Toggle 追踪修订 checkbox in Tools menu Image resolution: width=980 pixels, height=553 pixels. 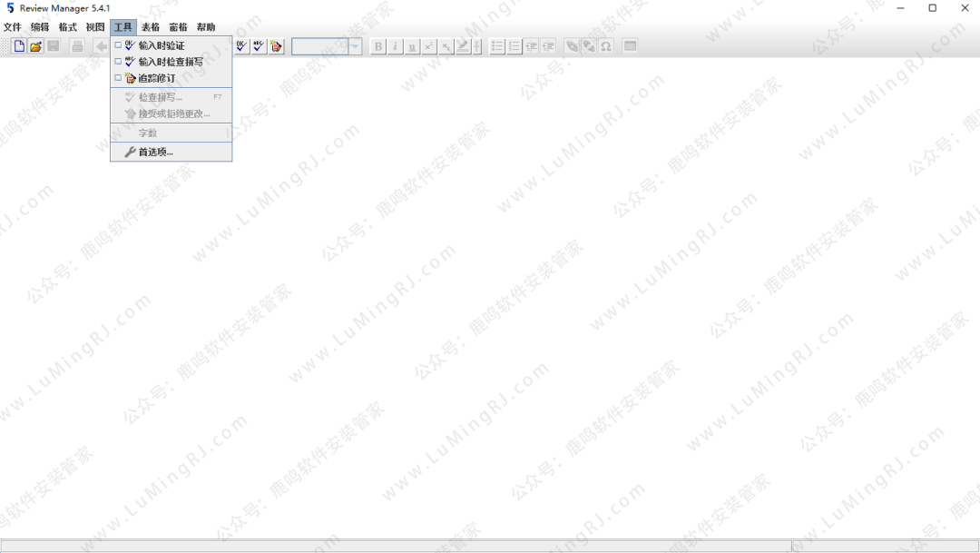pos(118,78)
